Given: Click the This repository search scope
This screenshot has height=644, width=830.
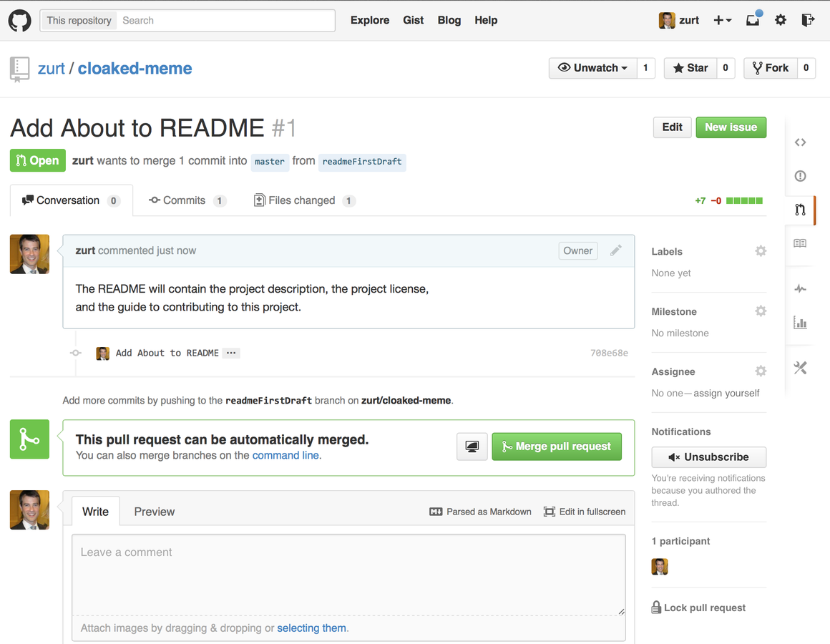Looking at the screenshot, I should point(79,21).
